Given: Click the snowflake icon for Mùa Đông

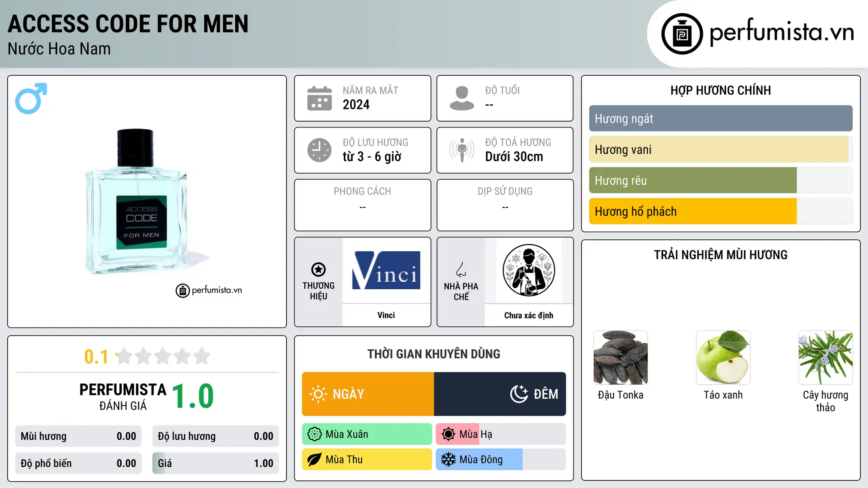Looking at the screenshot, I should click(x=448, y=460).
